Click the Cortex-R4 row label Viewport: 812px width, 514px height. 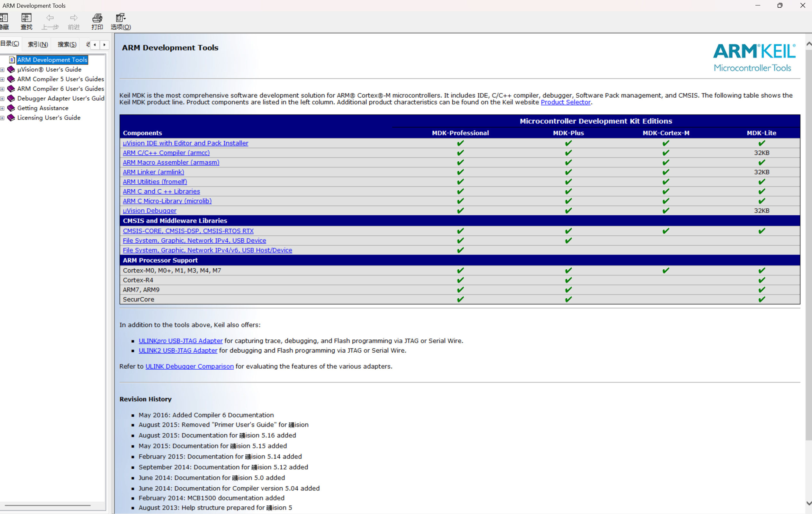[138, 280]
